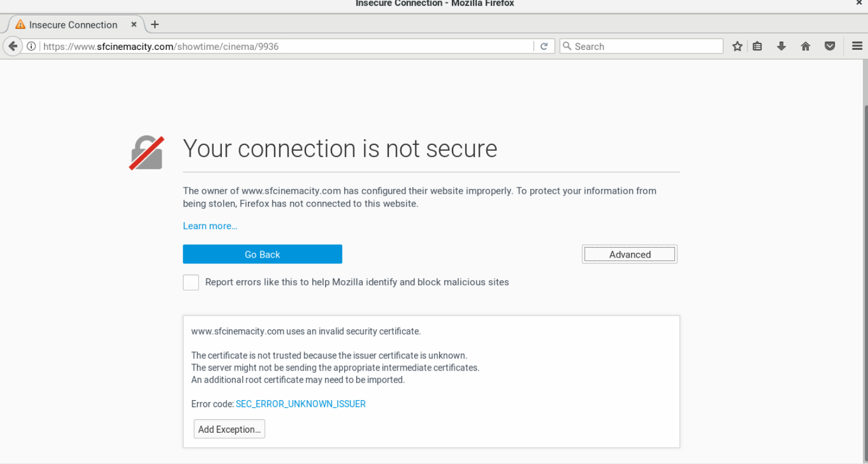Click text 'uses an invalid security certificate'

[353, 332]
